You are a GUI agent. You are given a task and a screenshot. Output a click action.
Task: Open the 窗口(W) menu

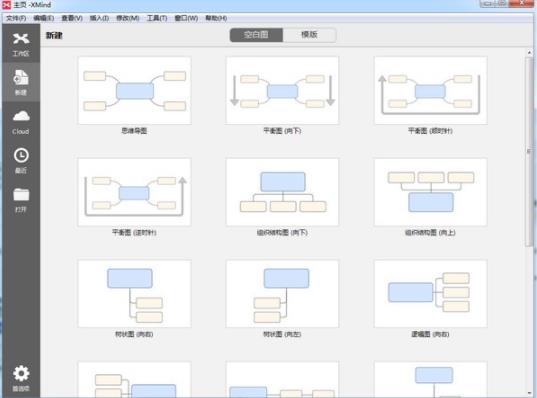coord(186,18)
